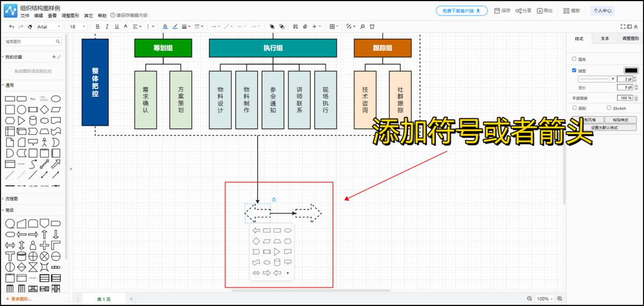Open the 查看 menu
The image size is (644, 306).
click(x=52, y=16)
